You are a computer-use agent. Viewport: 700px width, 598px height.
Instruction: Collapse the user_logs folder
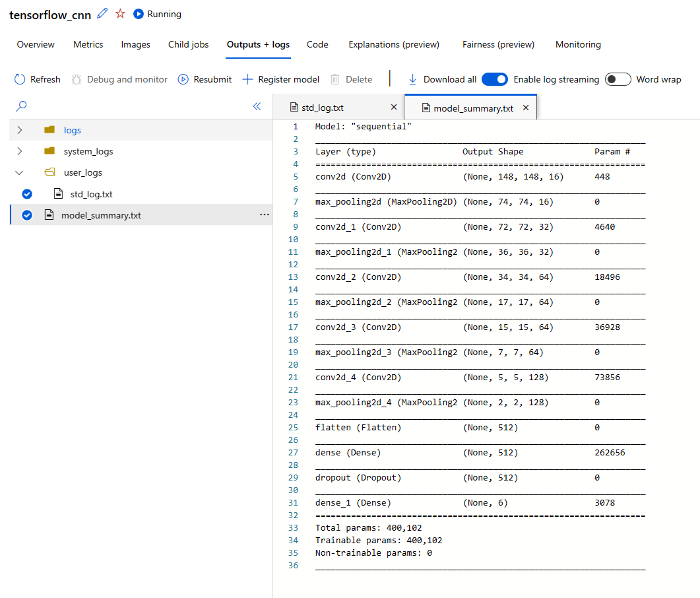click(18, 172)
